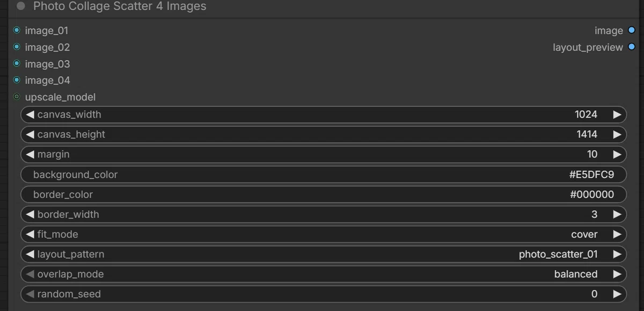The width and height of the screenshot is (644, 311).
Task: Decrease border_width with left arrow
Action: pyautogui.click(x=30, y=214)
